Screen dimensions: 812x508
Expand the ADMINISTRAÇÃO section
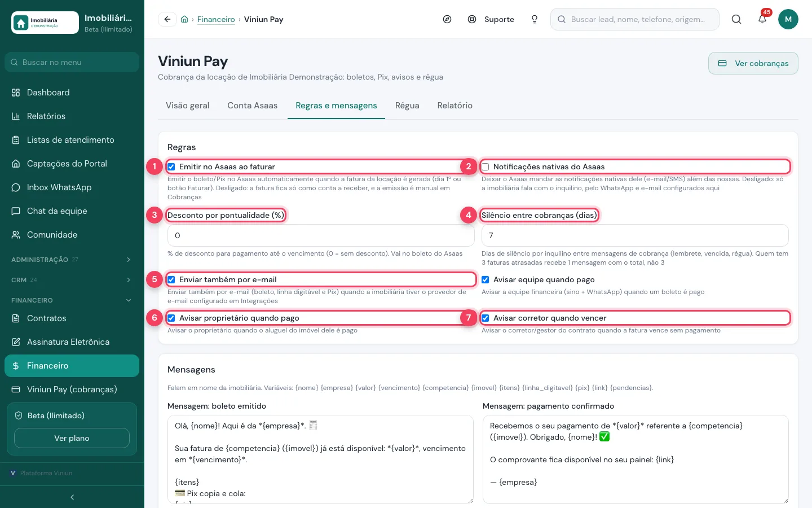(72, 260)
